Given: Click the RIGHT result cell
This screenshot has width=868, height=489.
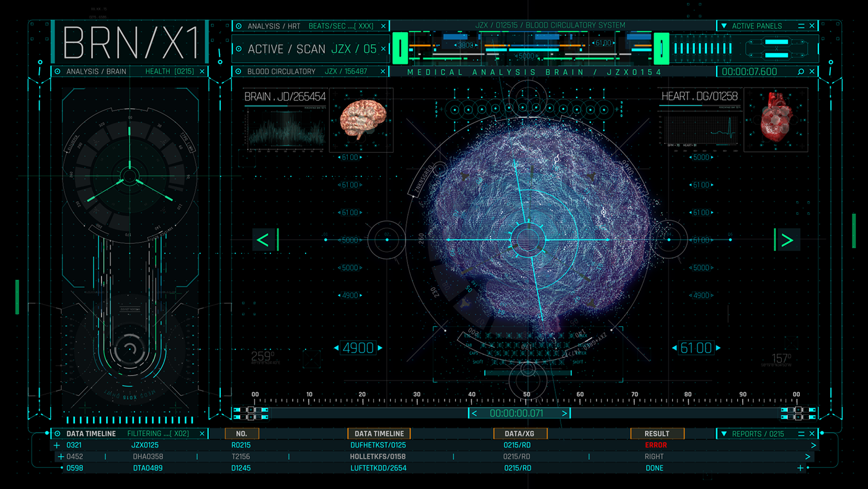Looking at the screenshot, I should coord(655,457).
